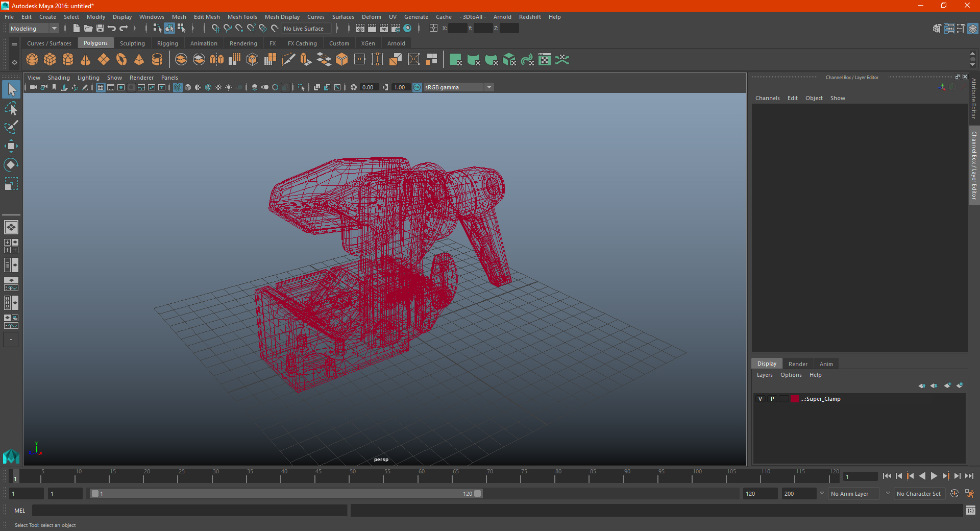Select the single perspective view layout

click(11, 227)
